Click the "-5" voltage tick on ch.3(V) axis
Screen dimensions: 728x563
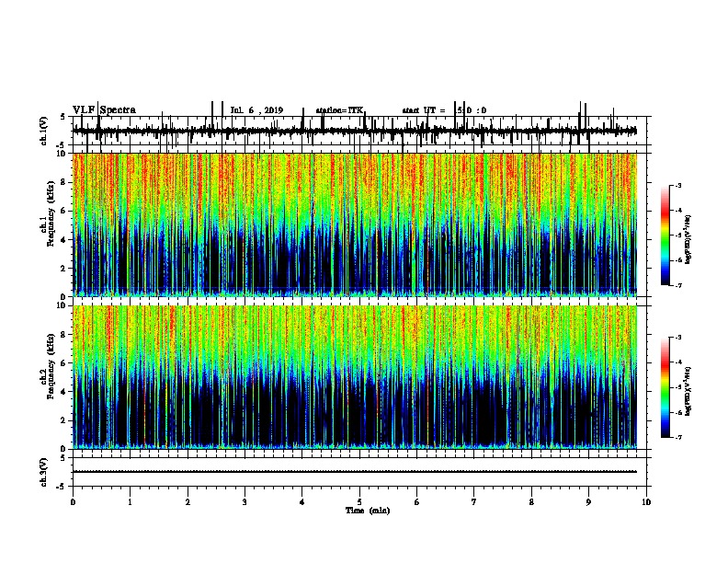click(62, 487)
